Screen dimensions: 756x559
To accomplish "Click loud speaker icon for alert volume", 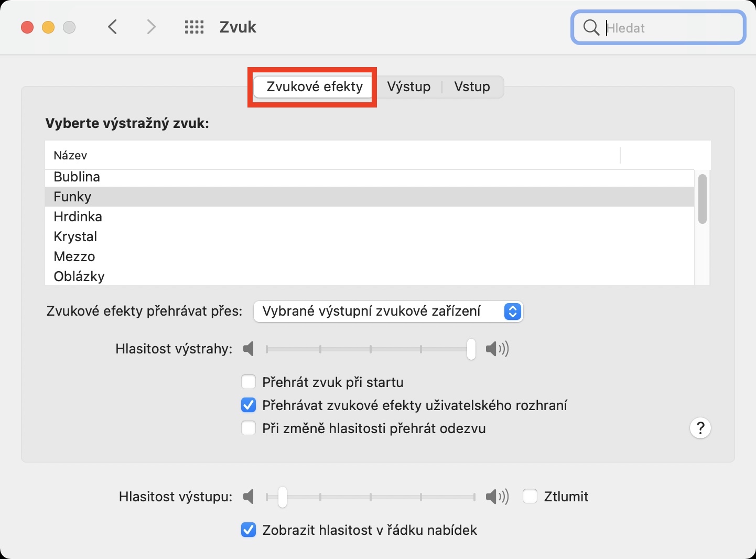I will (x=497, y=349).
